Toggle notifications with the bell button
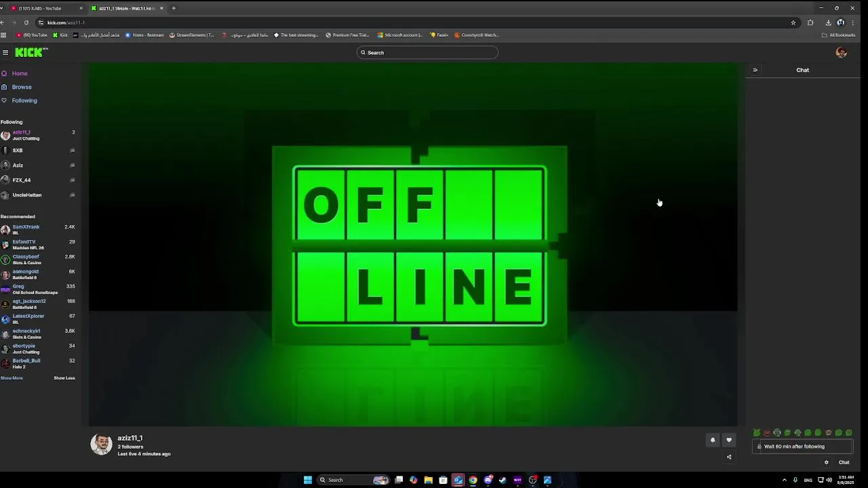The height and width of the screenshot is (488, 868). [713, 440]
